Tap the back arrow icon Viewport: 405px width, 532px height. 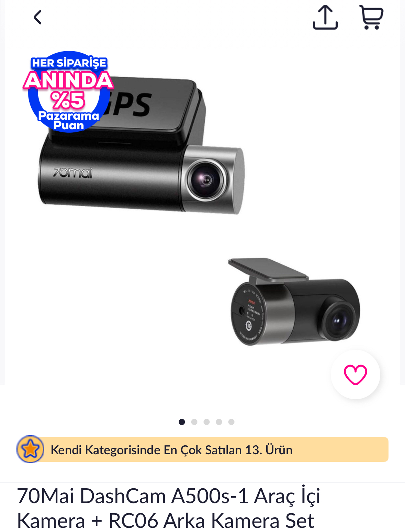point(37,17)
